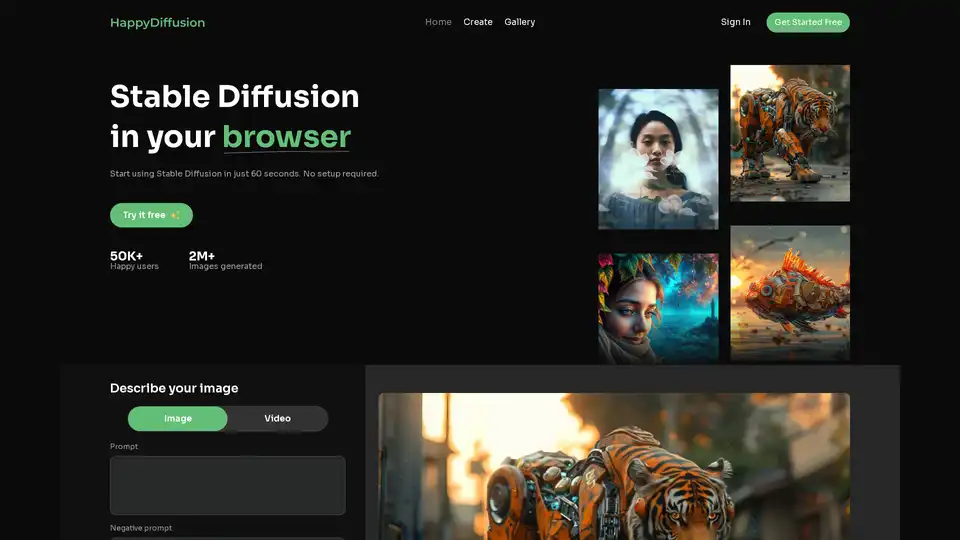The image size is (960, 540).
Task: Switch to Video generation mode
Action: [278, 418]
